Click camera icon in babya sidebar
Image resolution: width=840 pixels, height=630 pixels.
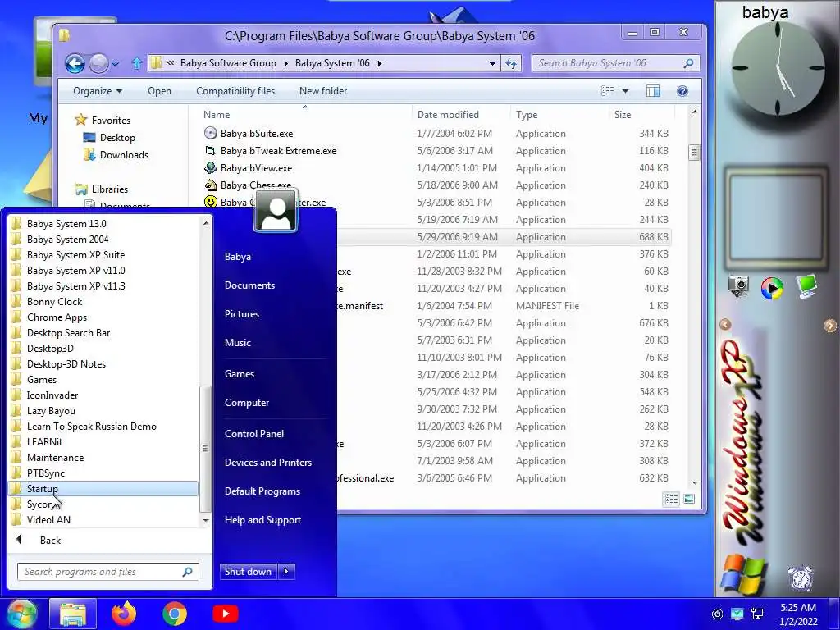[738, 286]
